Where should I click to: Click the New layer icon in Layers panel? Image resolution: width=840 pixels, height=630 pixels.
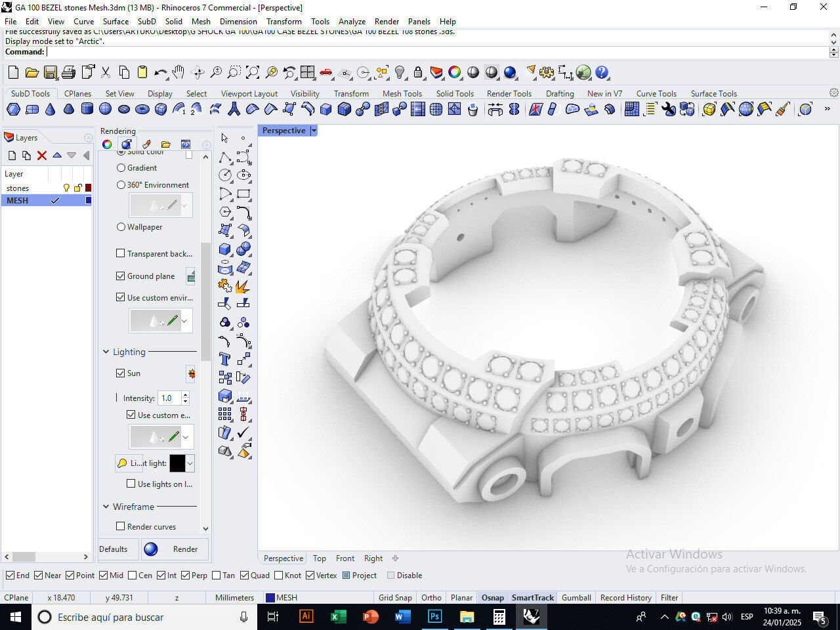click(x=12, y=156)
